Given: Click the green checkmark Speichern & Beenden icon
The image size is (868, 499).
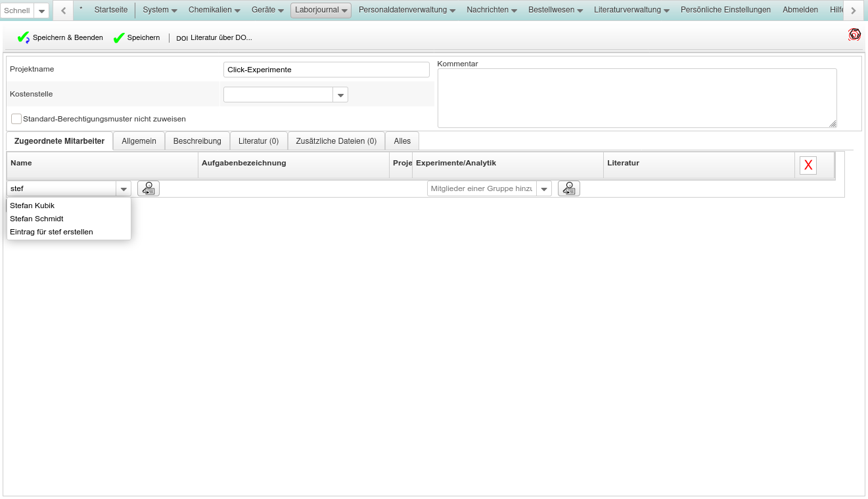Looking at the screenshot, I should 24,38.
